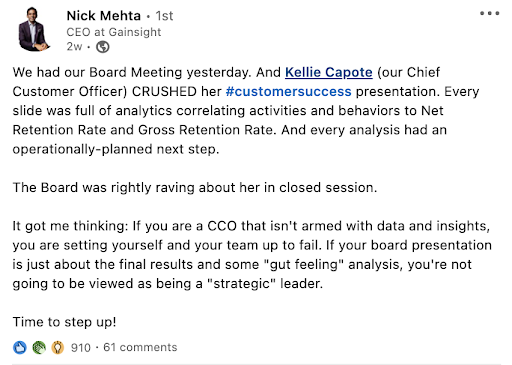
Task: Click the 'Gross Retention Rate' phrase
Action: click(x=207, y=130)
